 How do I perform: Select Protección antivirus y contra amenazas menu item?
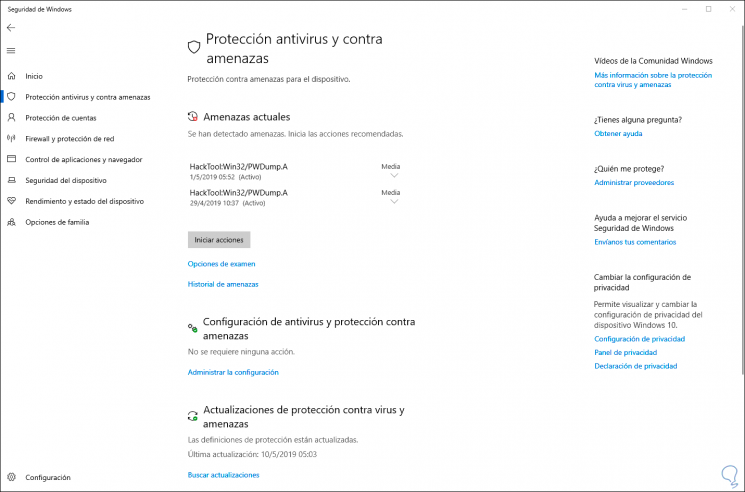pos(88,97)
